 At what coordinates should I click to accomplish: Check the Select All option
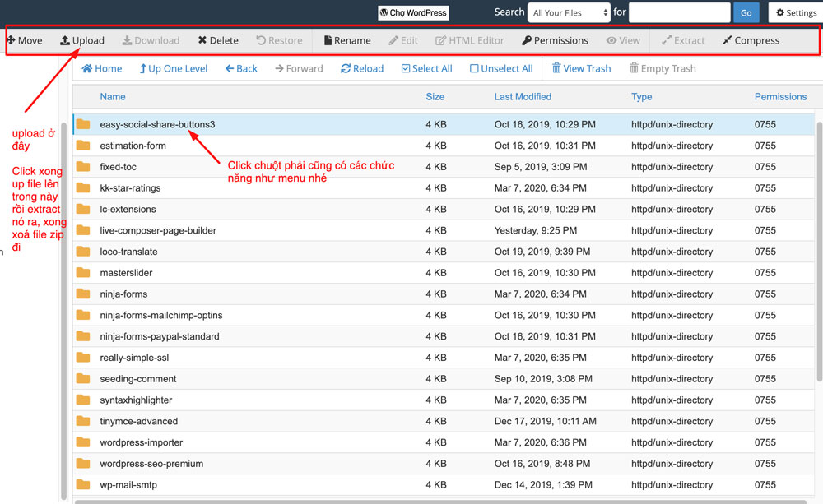tap(426, 69)
